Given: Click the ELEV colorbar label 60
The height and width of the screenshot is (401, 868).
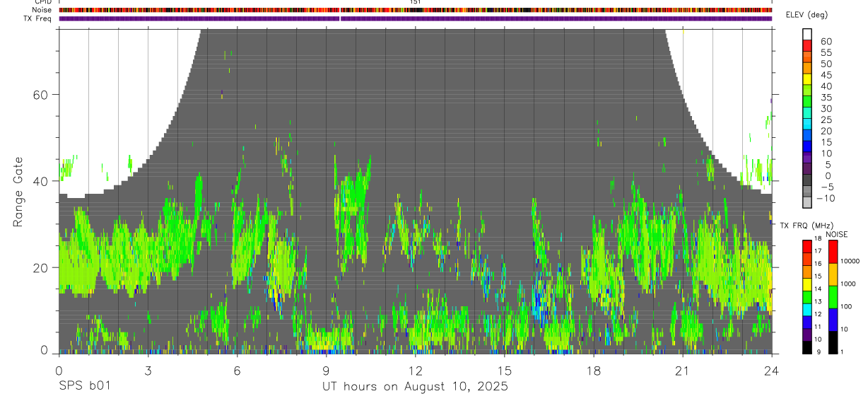Looking at the screenshot, I should [x=826, y=41].
